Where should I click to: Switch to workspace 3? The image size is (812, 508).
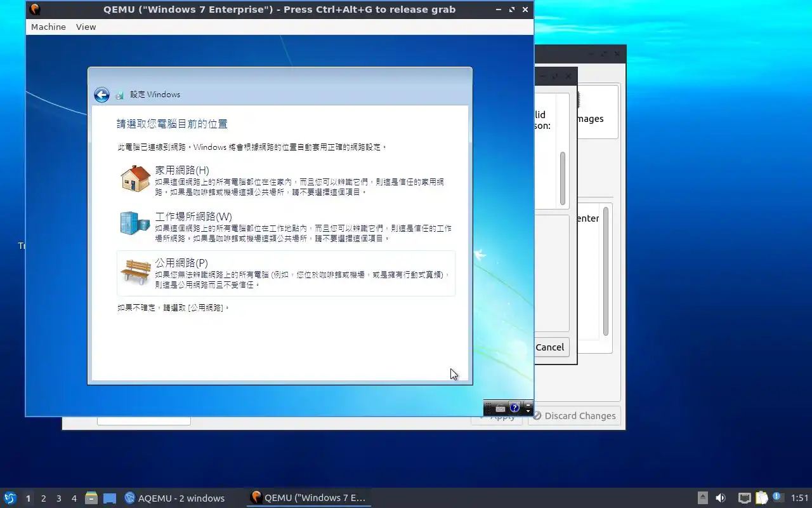click(x=59, y=498)
